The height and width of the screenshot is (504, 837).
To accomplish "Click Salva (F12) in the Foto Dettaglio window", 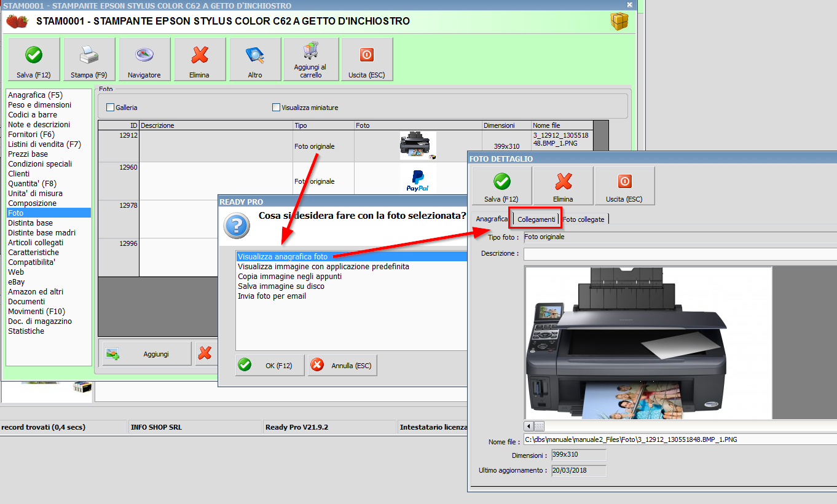I will click(x=501, y=186).
